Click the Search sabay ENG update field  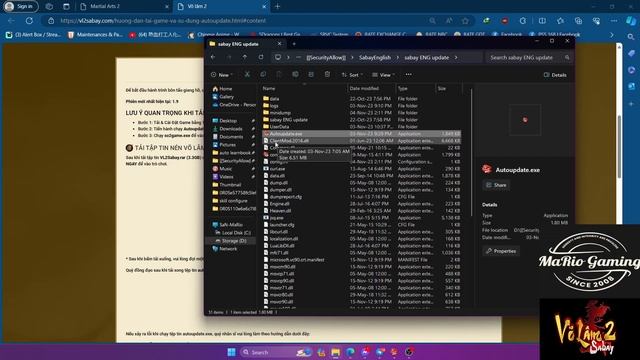point(529,58)
